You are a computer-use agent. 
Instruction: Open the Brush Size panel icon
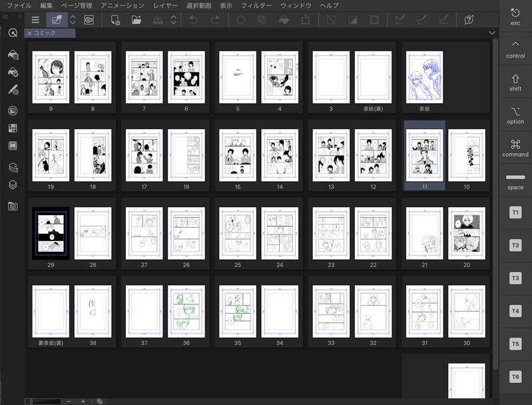[13, 90]
